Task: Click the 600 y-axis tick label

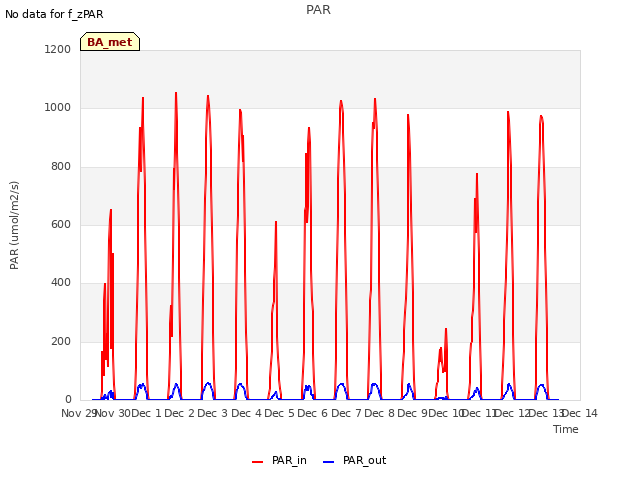Action: pos(61,224)
